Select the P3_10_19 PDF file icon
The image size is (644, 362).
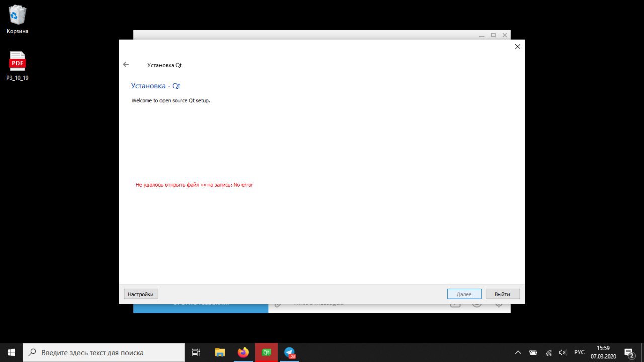click(18, 66)
